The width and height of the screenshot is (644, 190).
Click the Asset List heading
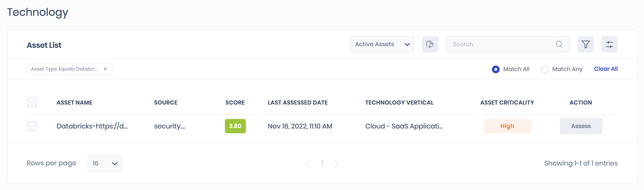coord(44,45)
